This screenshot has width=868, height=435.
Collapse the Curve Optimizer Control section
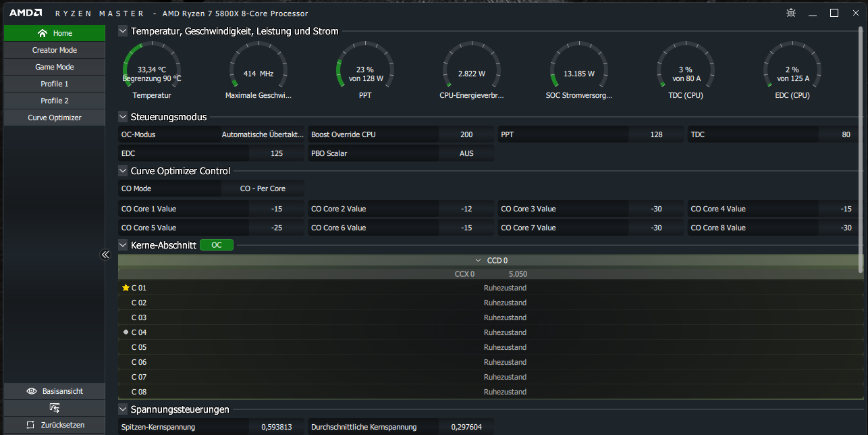123,171
